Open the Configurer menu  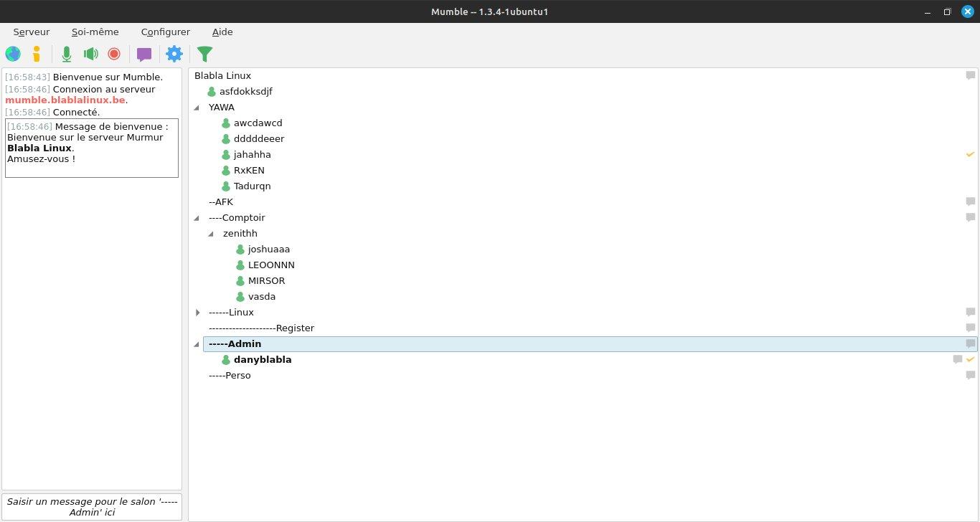tap(166, 32)
